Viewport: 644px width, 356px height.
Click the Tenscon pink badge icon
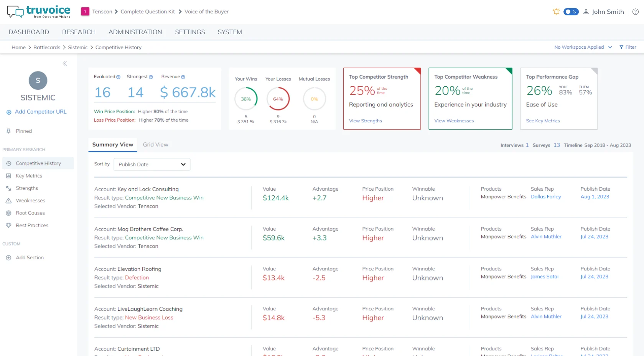pos(85,12)
